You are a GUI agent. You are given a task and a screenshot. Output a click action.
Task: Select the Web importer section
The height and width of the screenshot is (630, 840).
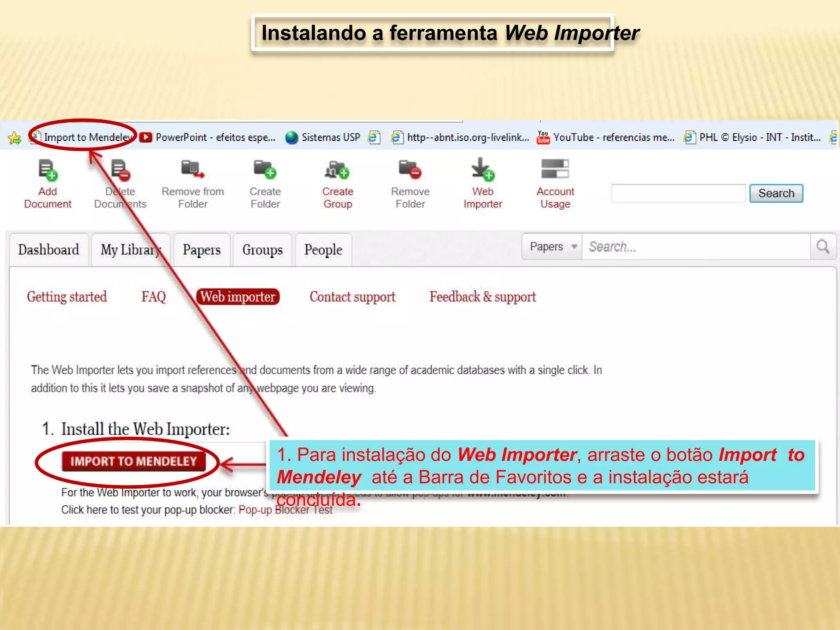(238, 297)
